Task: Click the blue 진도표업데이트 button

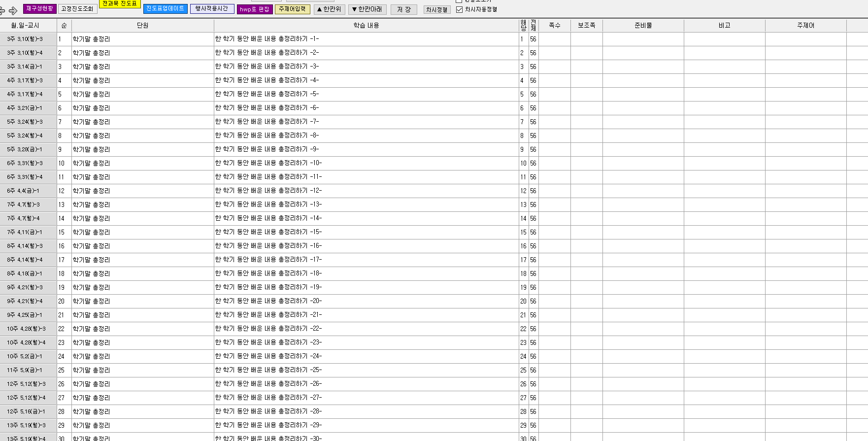Action: pyautogui.click(x=166, y=9)
